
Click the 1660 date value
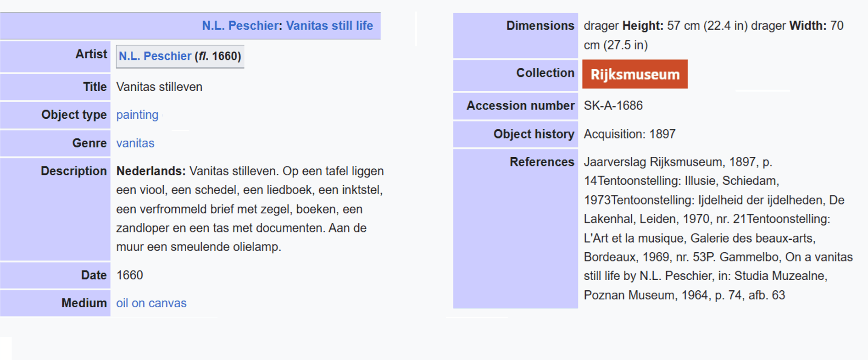(130, 275)
